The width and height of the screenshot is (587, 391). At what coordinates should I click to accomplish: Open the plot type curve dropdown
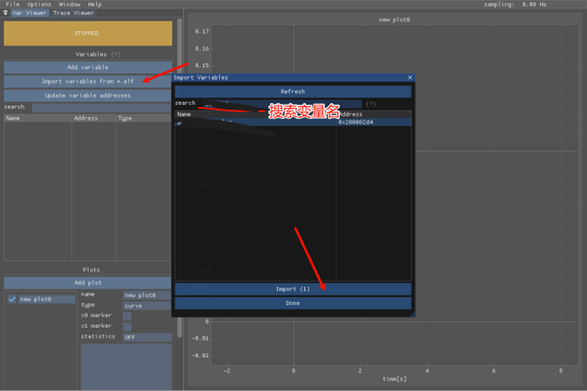[x=147, y=306]
